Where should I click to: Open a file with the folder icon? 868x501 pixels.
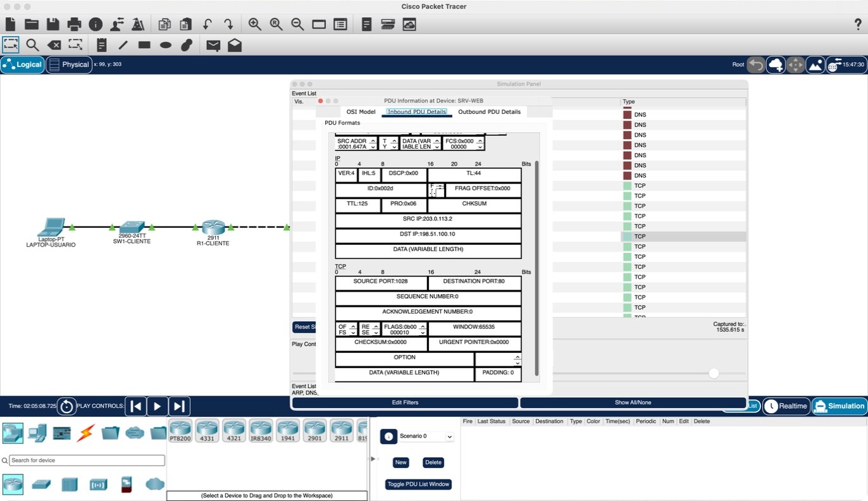pos(32,24)
